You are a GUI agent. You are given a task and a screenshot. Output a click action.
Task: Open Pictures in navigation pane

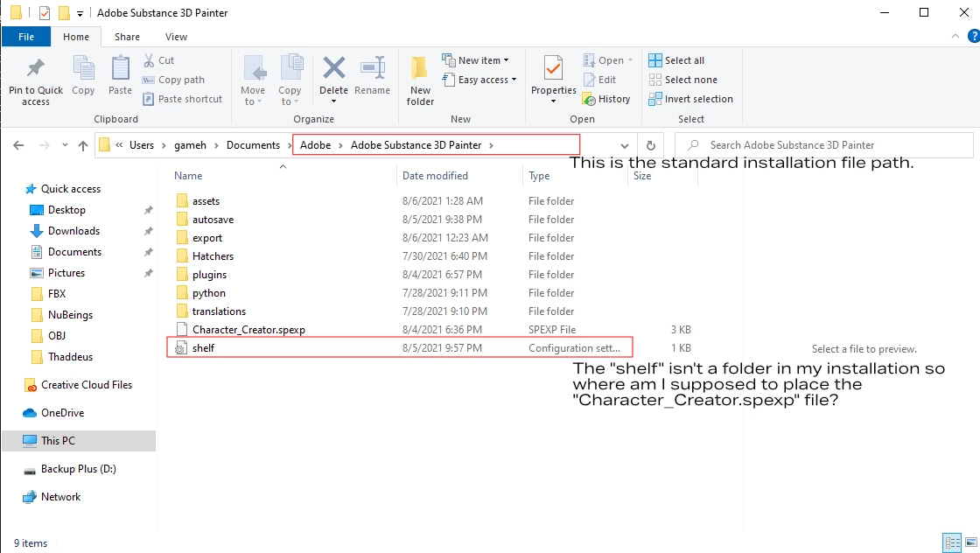[x=66, y=272]
